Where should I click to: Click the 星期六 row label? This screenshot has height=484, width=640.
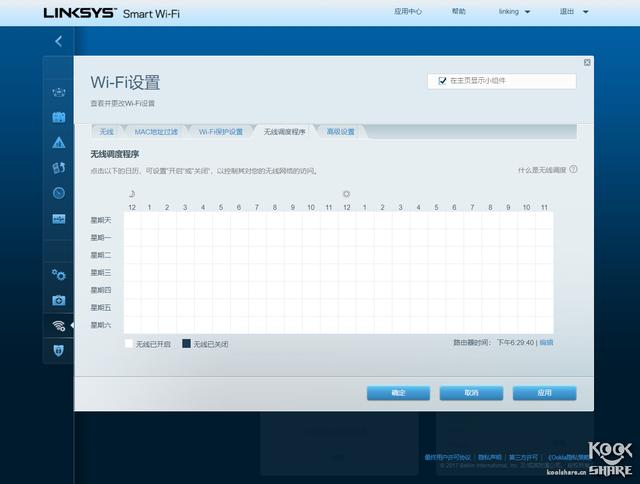pos(101,325)
